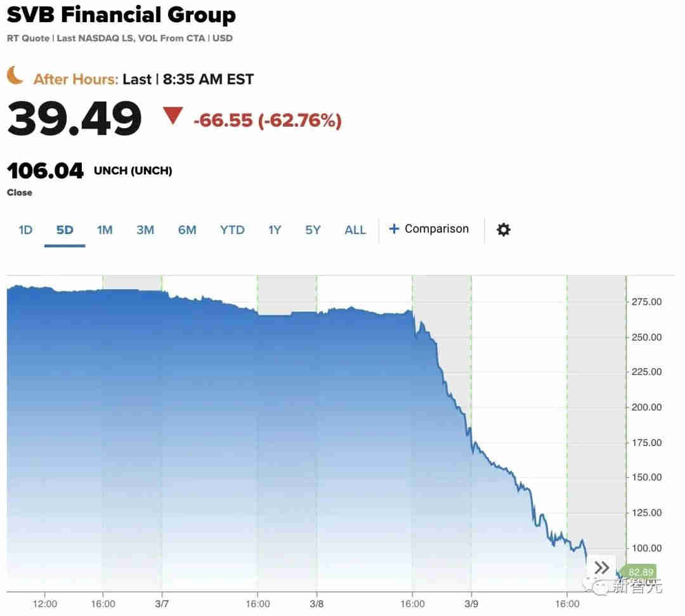This screenshot has height=616, width=685.
Task: Click the 3/9 date marker on axis
Action: [471, 603]
